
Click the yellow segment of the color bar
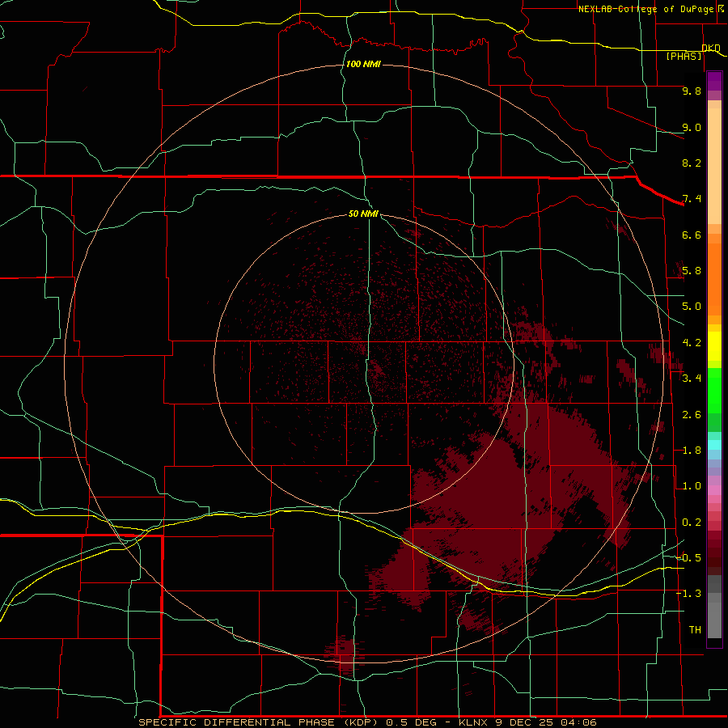[x=714, y=346]
